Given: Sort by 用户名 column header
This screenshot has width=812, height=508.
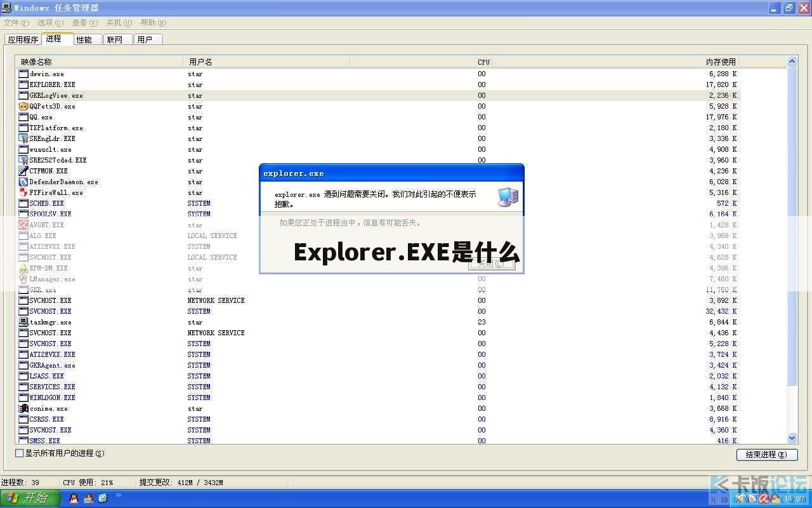Looking at the screenshot, I should tap(266, 62).
